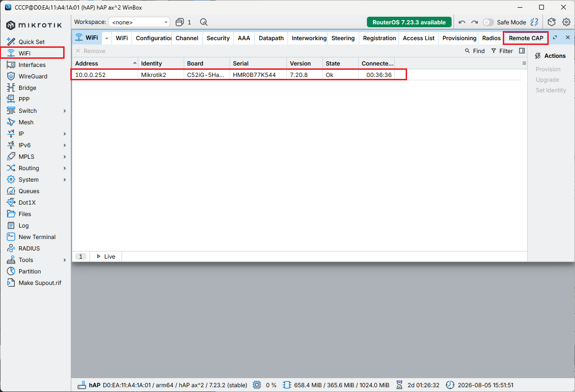575x392 pixels.
Task: Open the Registration tab
Action: pos(379,38)
